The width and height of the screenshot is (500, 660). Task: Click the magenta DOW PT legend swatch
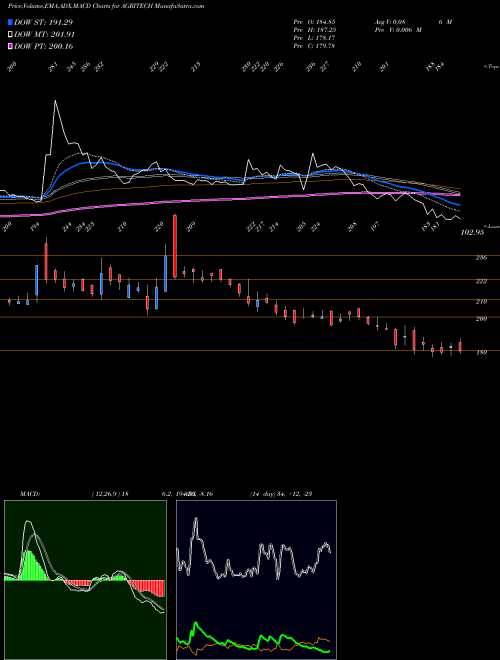pyautogui.click(x=10, y=46)
